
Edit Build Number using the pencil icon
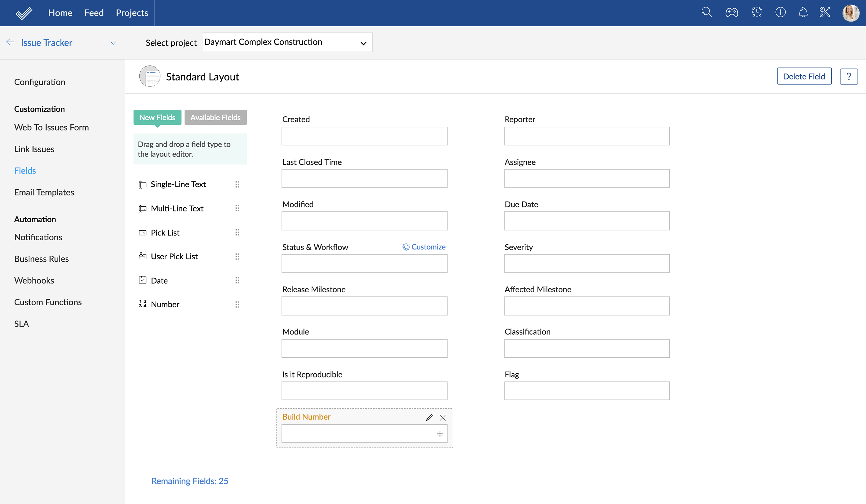[x=429, y=417]
